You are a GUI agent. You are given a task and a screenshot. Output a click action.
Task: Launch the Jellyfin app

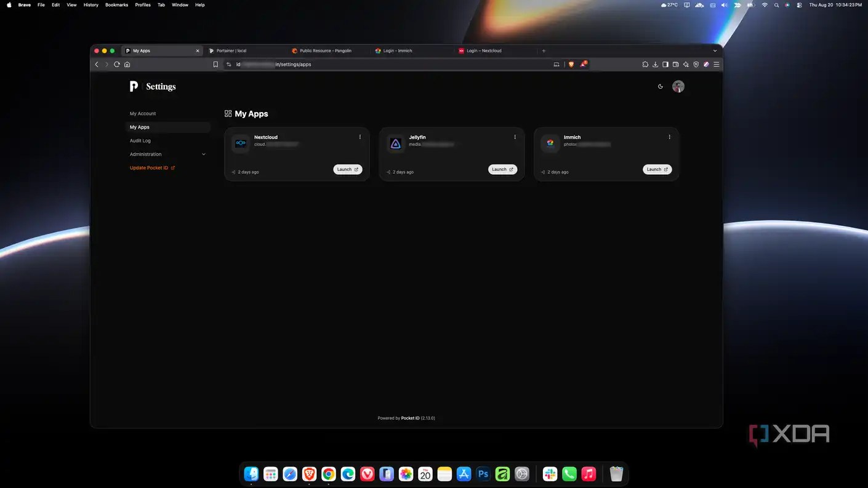pyautogui.click(x=502, y=169)
